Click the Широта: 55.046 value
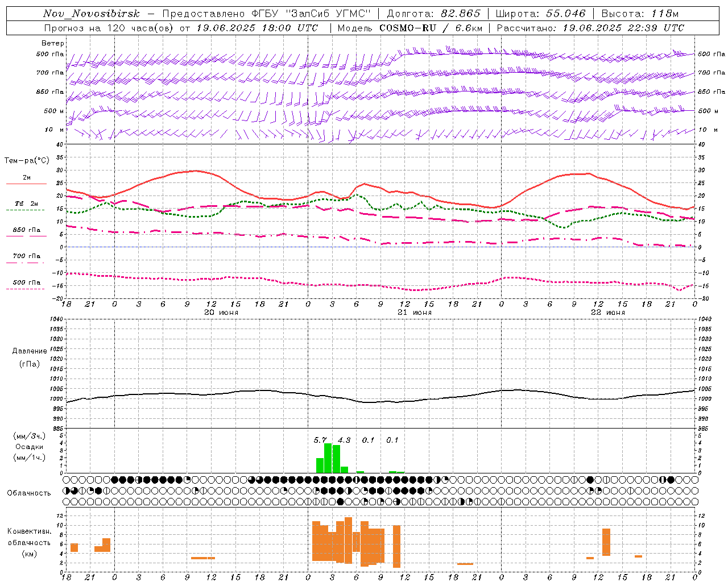 click(x=540, y=14)
